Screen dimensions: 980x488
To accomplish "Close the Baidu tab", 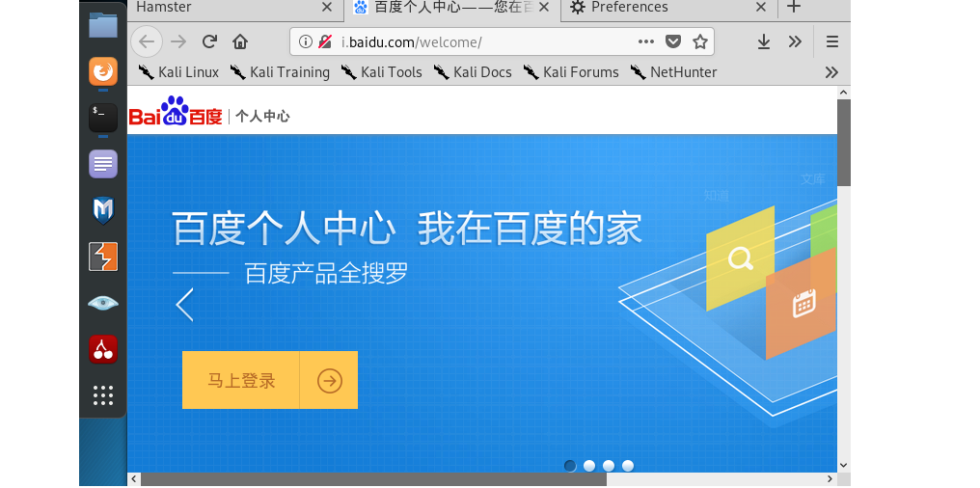I will click(544, 8).
